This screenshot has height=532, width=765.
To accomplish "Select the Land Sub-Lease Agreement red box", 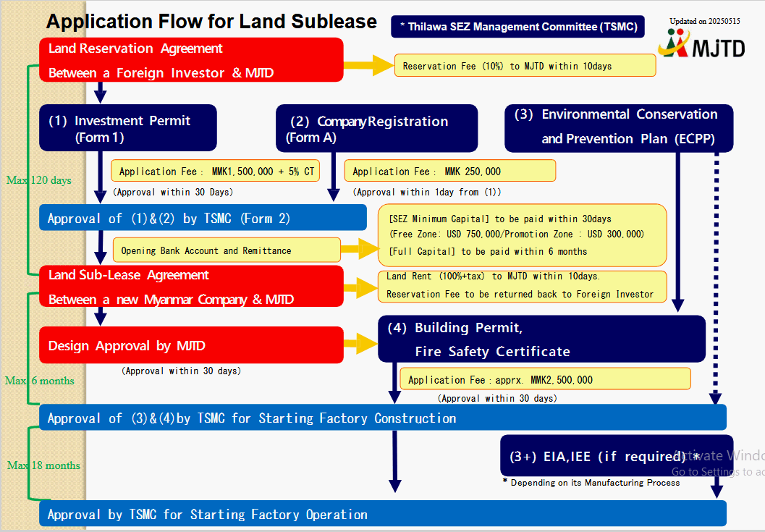I will point(191,287).
